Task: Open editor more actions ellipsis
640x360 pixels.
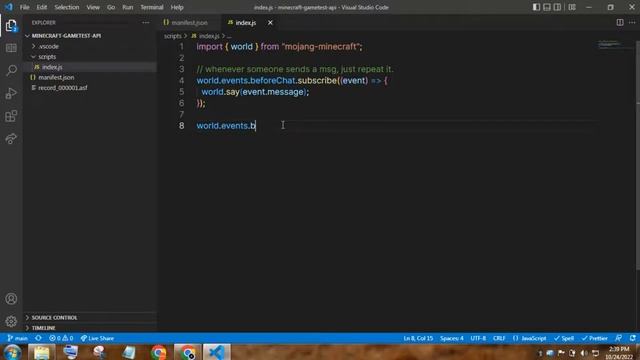Action: (632, 22)
